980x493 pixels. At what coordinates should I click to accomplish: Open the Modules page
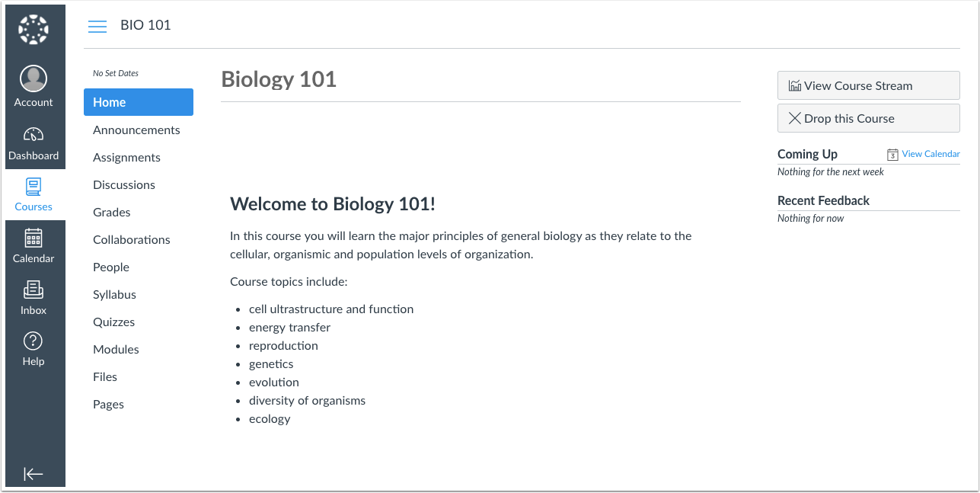click(116, 349)
